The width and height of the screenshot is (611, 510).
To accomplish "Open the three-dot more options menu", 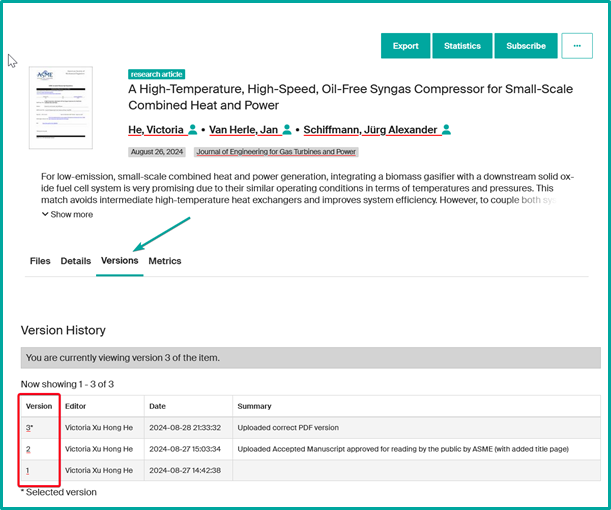I will coord(577,46).
